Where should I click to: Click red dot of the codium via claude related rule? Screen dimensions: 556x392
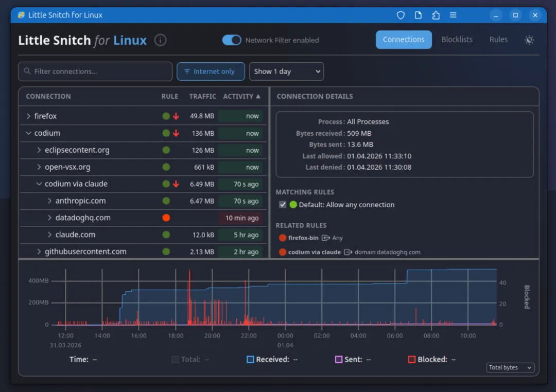click(x=283, y=252)
